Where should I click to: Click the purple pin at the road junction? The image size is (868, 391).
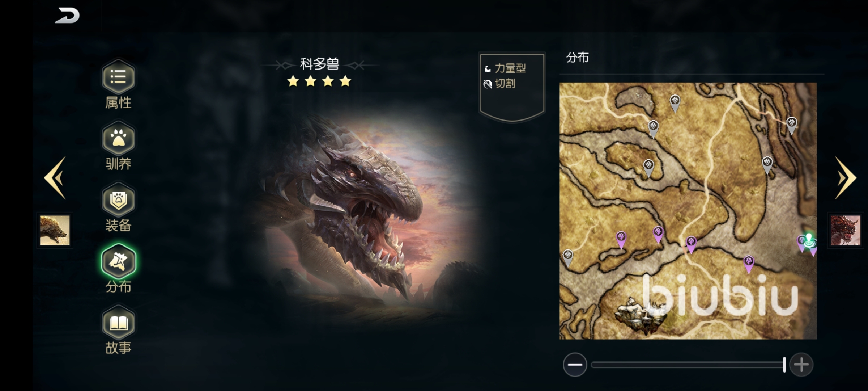691,245
